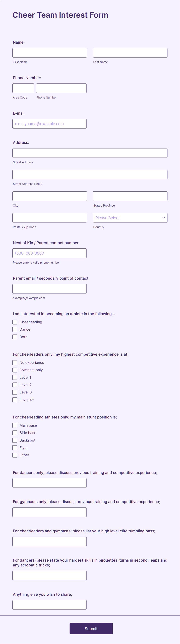180x644 pixels.
Task: Check the Dance interest checkbox
Action: [15, 329]
